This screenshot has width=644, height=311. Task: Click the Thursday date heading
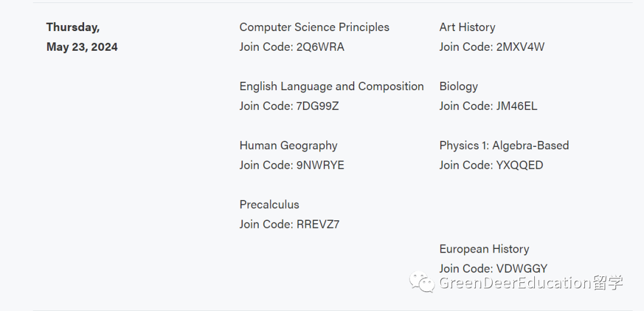click(x=73, y=27)
